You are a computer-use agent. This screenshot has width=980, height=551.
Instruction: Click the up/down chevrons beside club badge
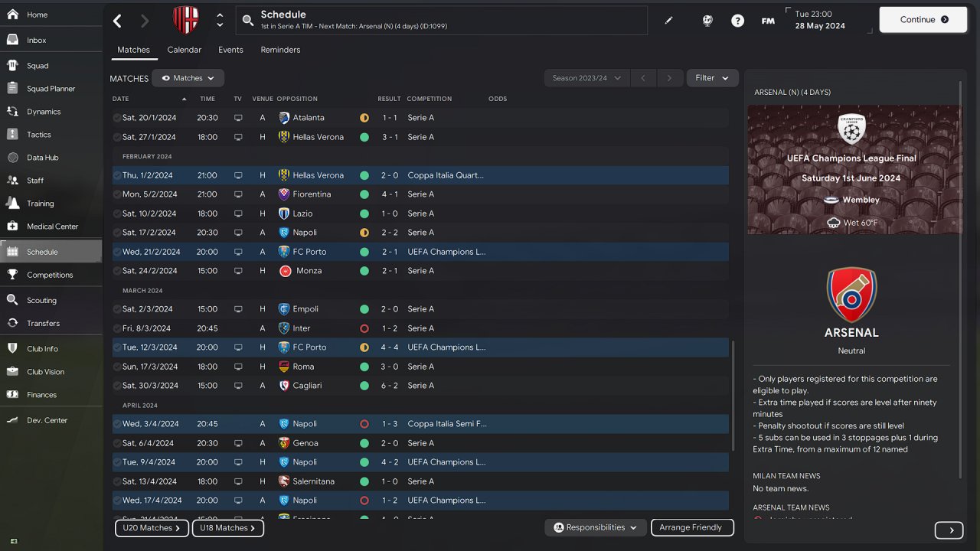pyautogui.click(x=220, y=20)
